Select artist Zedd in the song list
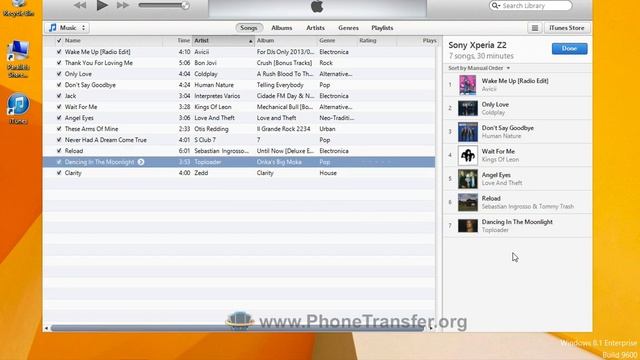The image size is (640, 360). point(201,173)
